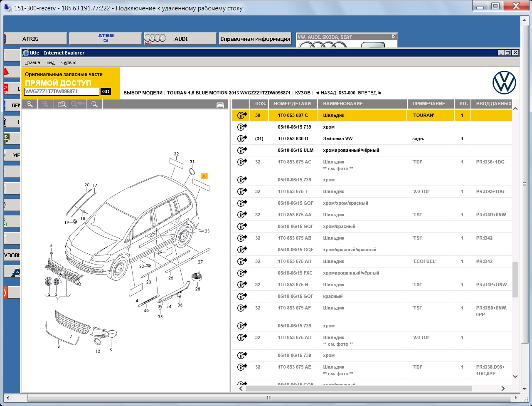Open info icon for part 1T0 853 675 AH
Screen dimensions: 532x406
coord(242,261)
